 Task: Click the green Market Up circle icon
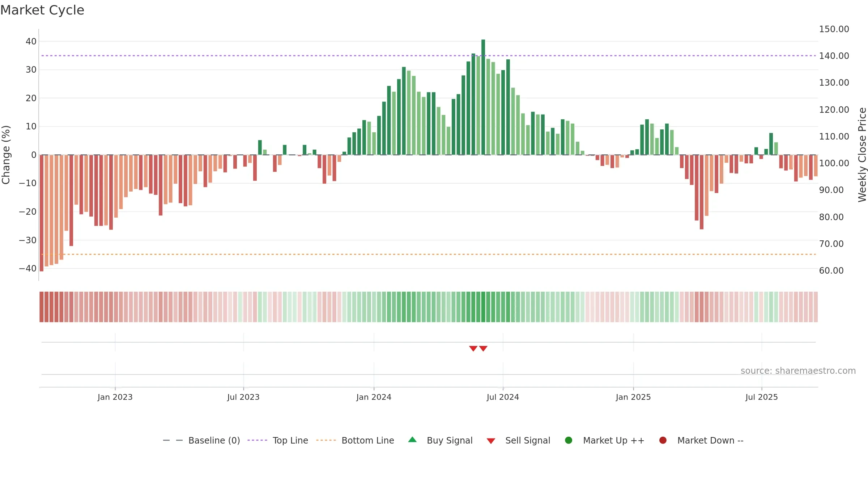click(x=569, y=440)
